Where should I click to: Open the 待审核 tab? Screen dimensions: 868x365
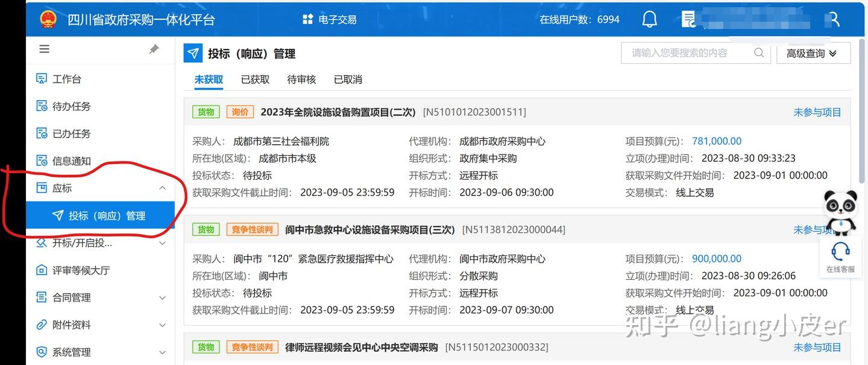pos(301,79)
